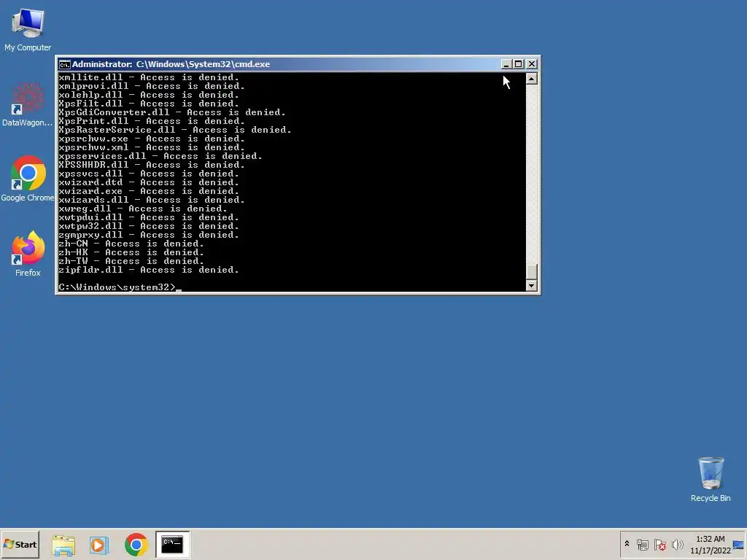This screenshot has width=747, height=560.
Task: Click the line 'xpsrchvw.xml - Access is denied.'
Action: point(152,147)
